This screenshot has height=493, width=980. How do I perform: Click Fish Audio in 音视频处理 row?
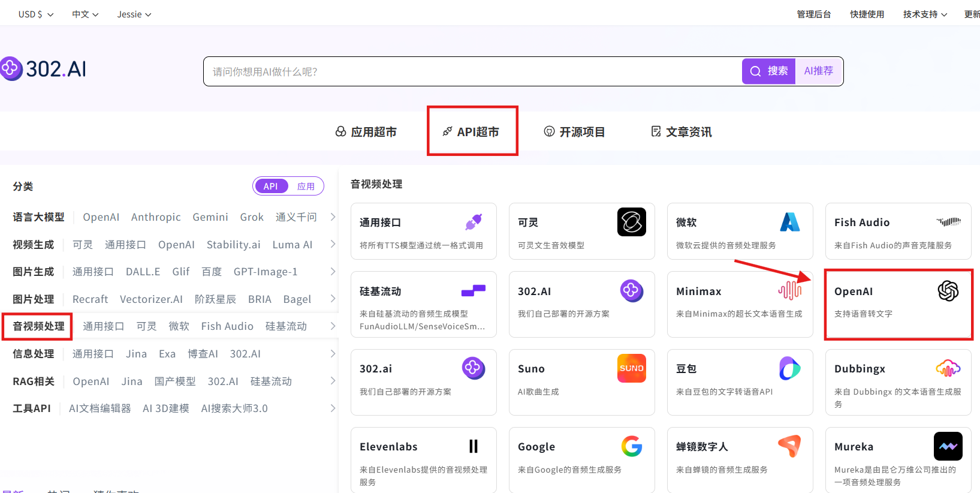[x=227, y=326]
